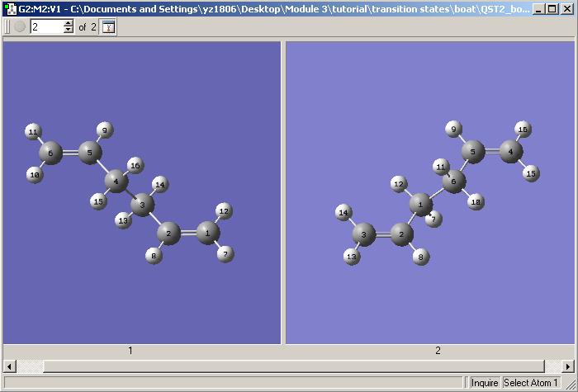Select carbon atom 5 in right panel

(473, 151)
